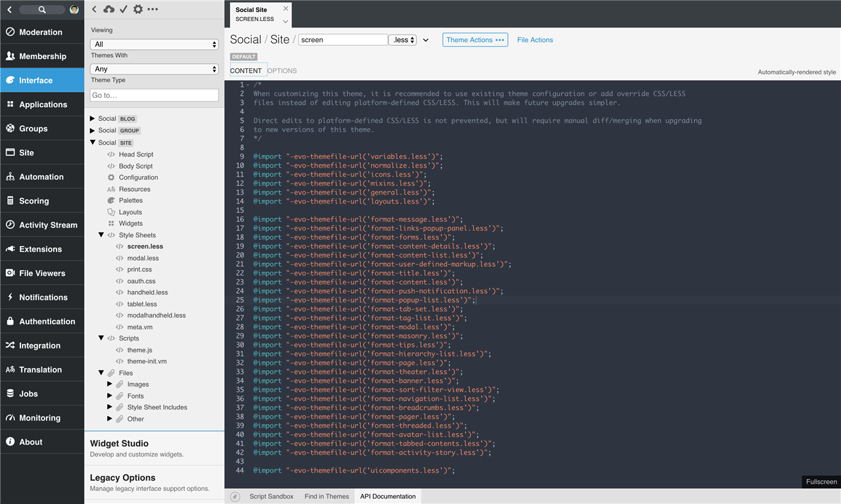
Task: Click the Activity Stream clock icon
Action: (x=10, y=225)
